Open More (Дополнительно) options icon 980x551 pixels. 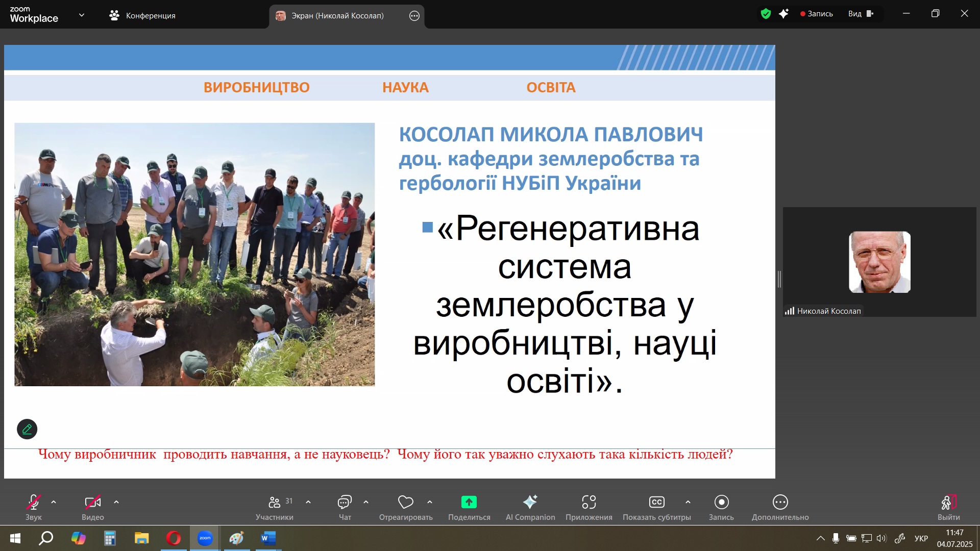780,503
